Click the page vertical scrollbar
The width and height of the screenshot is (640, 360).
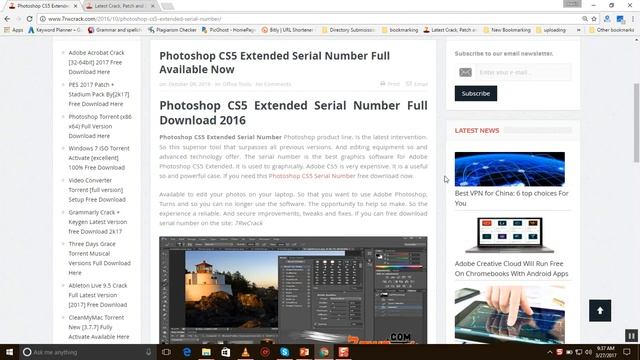[636, 123]
